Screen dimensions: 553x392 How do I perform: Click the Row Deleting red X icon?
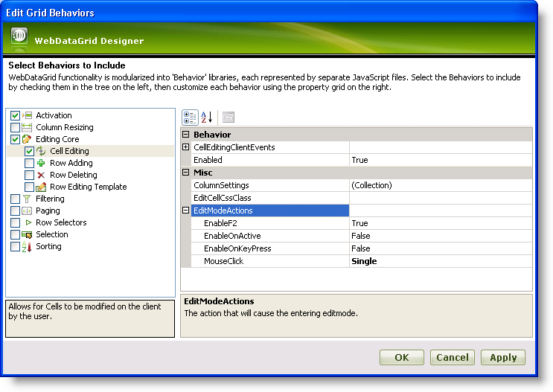tap(42, 175)
